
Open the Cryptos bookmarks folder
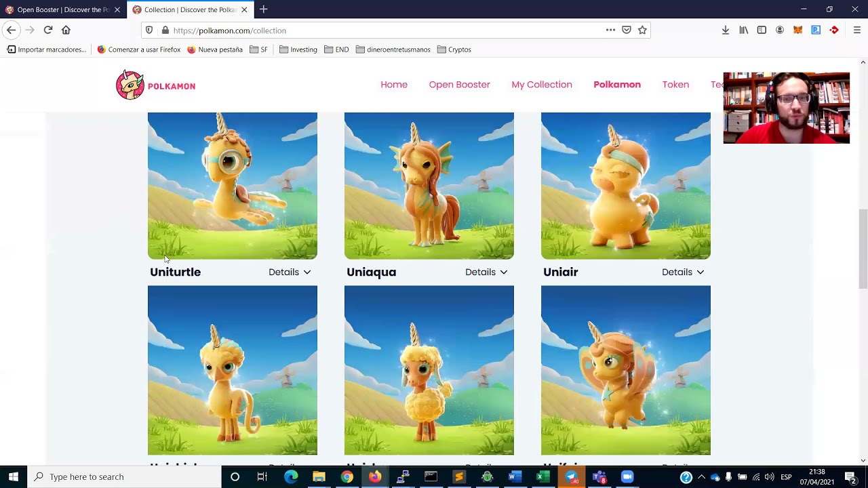coord(454,49)
